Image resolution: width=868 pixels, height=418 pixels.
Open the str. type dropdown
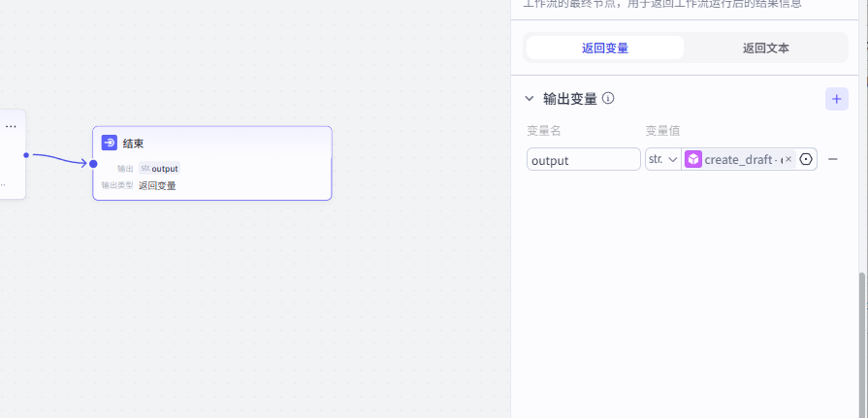tap(662, 159)
